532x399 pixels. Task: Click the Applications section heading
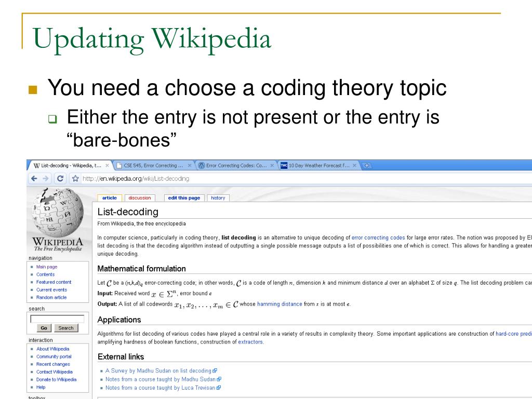(x=119, y=320)
